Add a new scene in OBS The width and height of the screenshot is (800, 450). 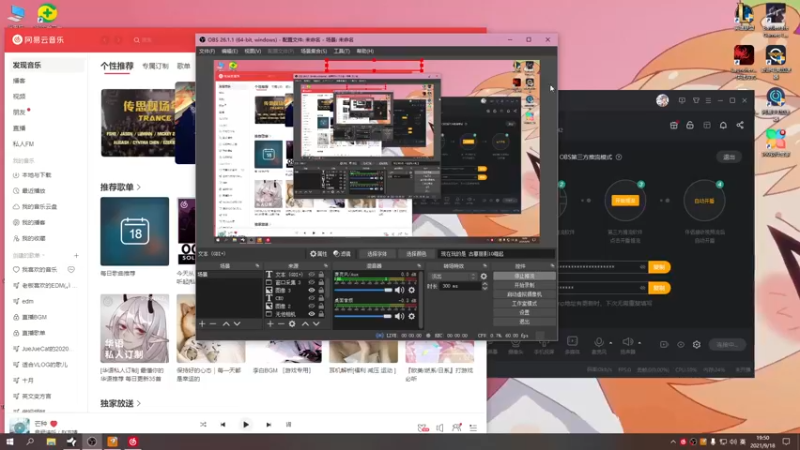[202, 324]
